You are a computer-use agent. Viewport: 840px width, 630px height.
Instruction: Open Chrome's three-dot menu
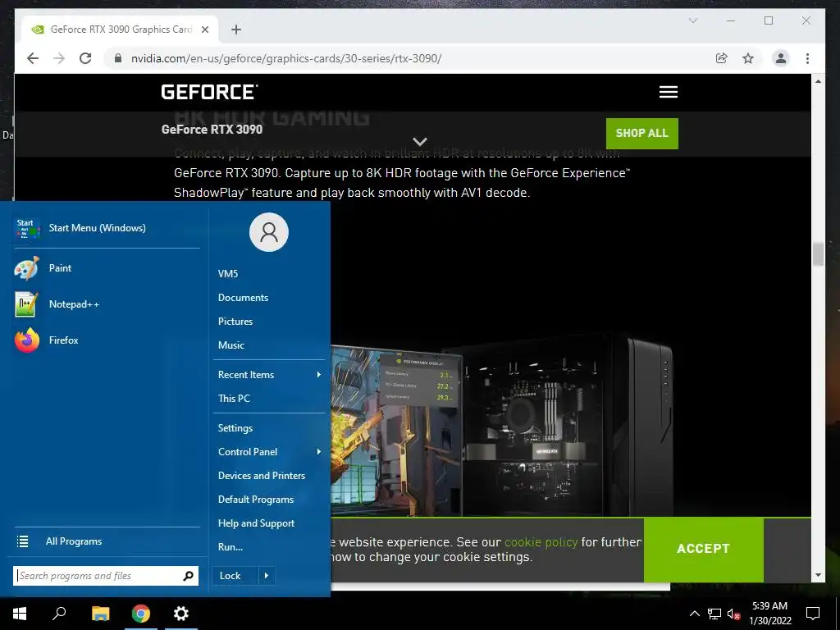807,58
